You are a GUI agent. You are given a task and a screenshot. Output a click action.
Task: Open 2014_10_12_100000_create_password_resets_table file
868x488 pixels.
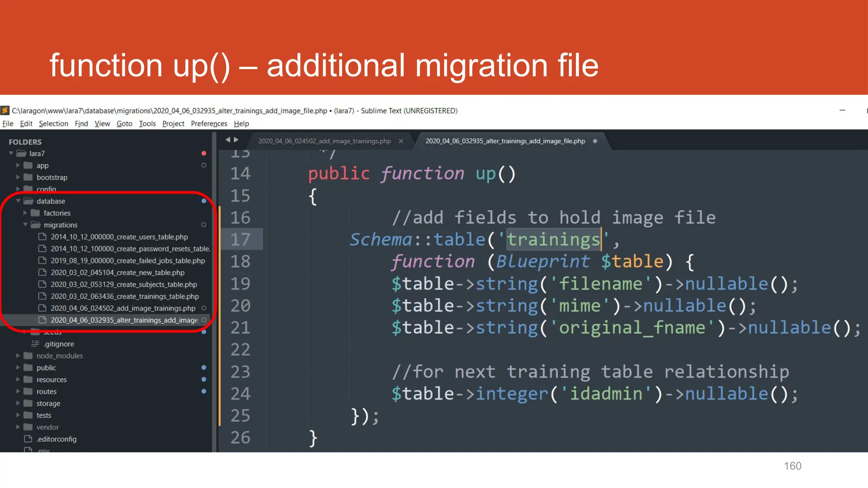point(130,249)
